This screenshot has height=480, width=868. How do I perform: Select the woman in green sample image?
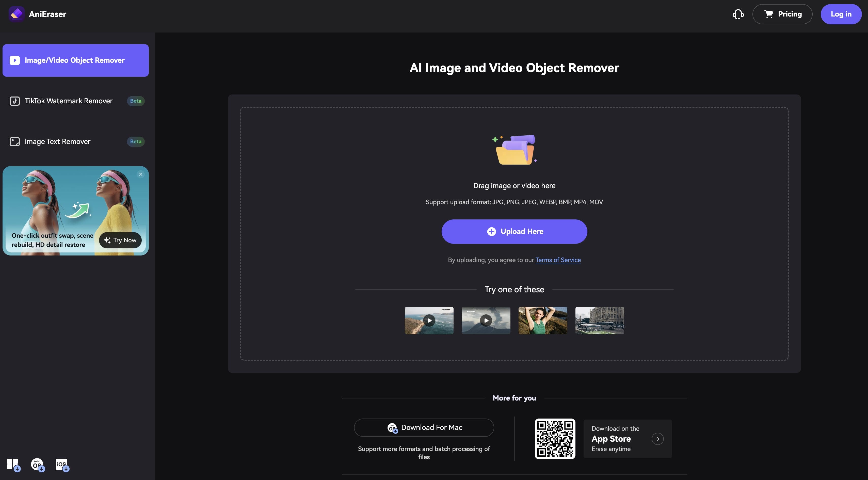point(543,321)
